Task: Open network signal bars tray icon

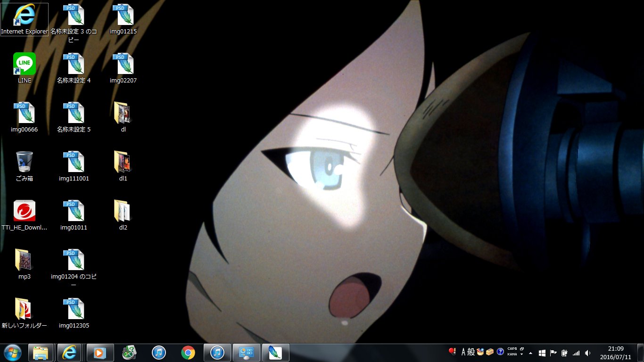Action: 576,353
